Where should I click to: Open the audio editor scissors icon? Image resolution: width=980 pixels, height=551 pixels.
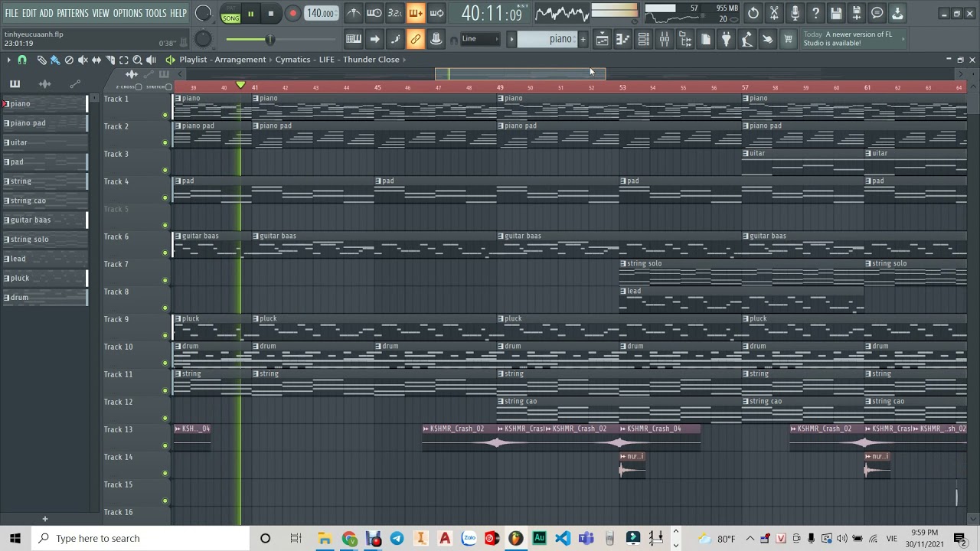(x=774, y=13)
